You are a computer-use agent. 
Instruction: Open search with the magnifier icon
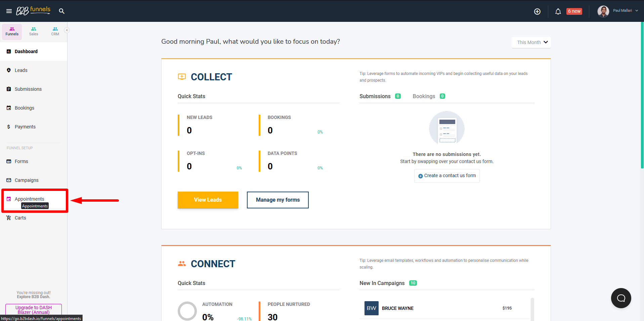click(x=61, y=11)
